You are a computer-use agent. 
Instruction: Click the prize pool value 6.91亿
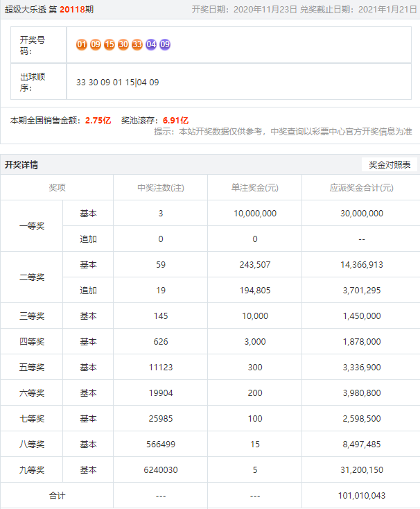coord(175,120)
